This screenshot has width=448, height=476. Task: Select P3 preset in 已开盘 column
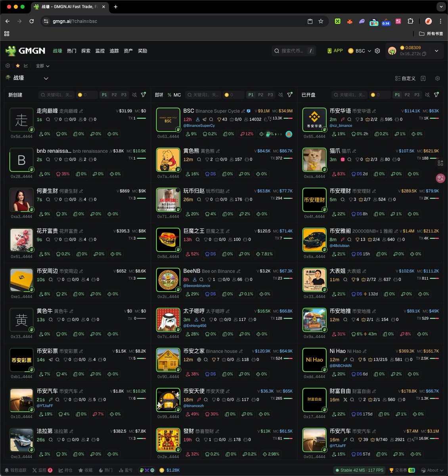click(417, 95)
